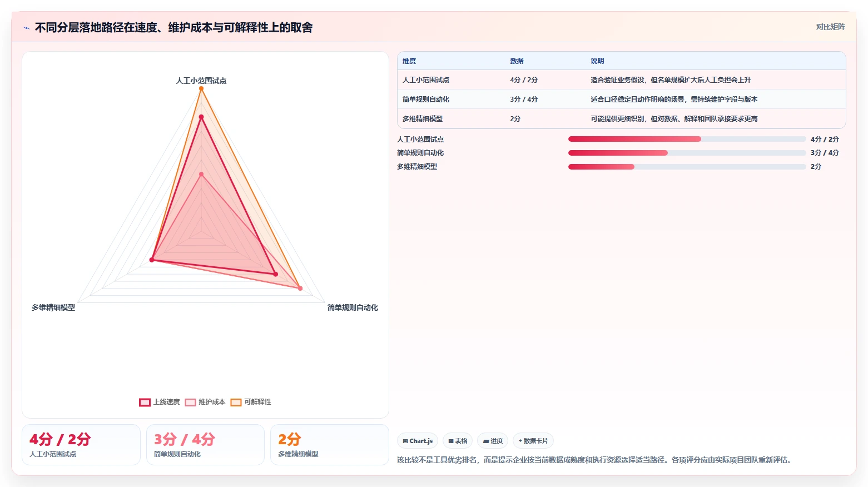Click the 3分 / 4分 data card
The image size is (868, 487).
click(205, 445)
